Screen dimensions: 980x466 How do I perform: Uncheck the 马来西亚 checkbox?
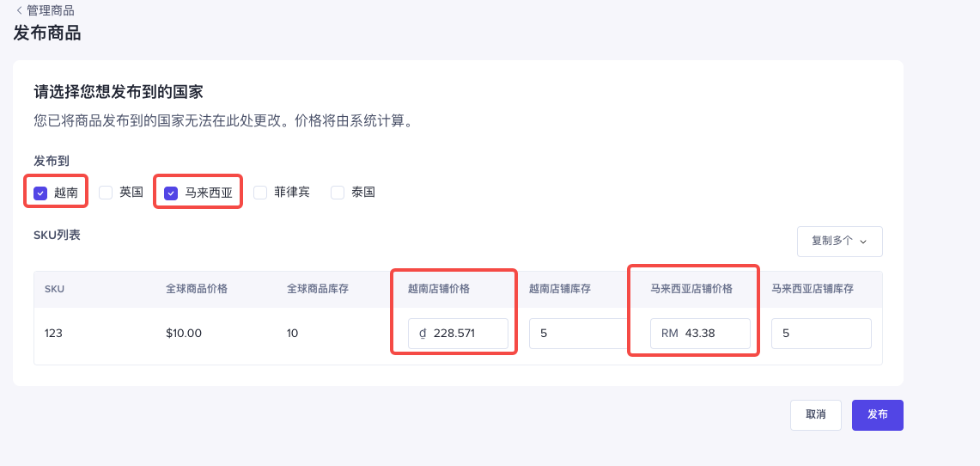(x=171, y=193)
